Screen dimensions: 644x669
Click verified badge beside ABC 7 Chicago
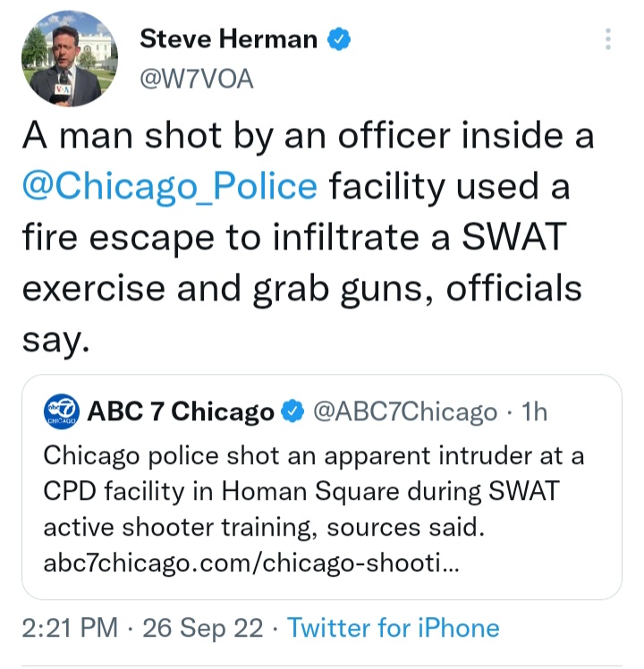(292, 412)
